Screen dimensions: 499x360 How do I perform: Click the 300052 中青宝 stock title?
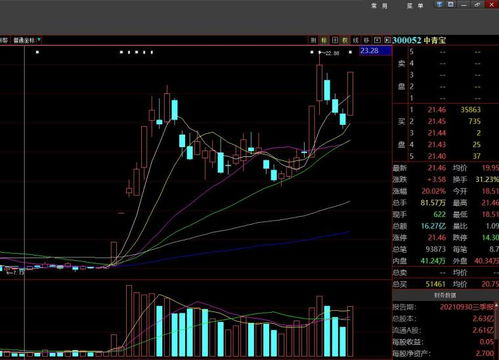(419, 40)
